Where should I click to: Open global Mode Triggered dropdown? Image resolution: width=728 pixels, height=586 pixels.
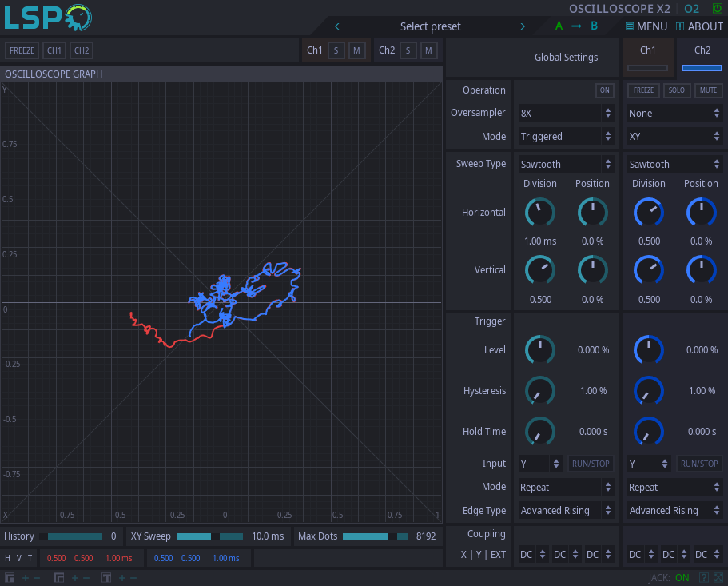pos(566,136)
